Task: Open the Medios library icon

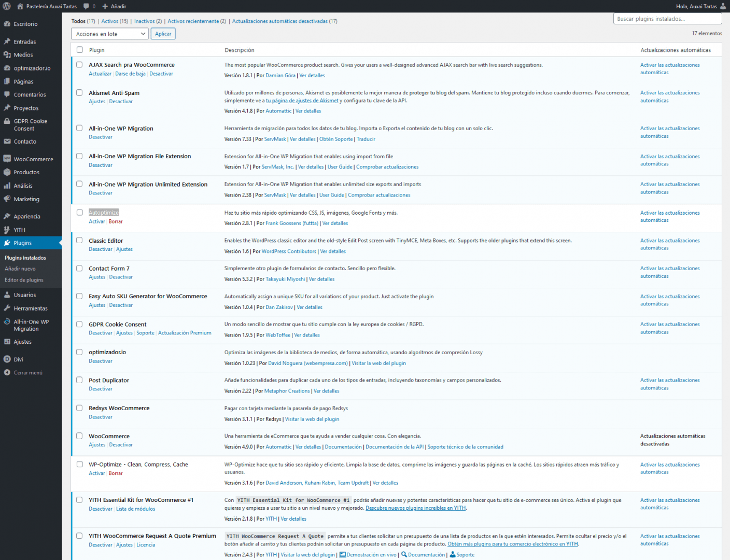Action: 7,54
